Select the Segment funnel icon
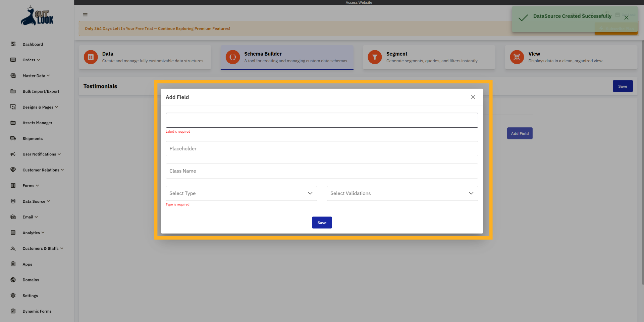Screen dimensions: 644x322 click(x=375, y=57)
